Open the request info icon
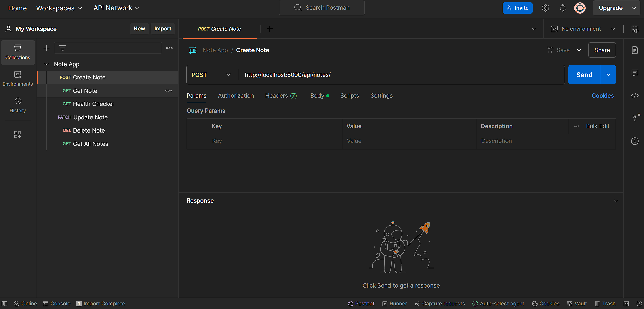644x309 pixels. (635, 141)
